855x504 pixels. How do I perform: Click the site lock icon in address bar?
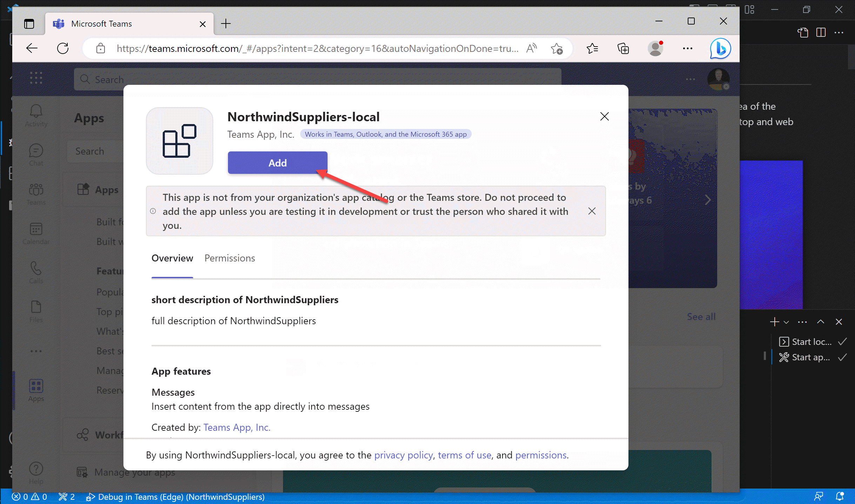coord(101,48)
